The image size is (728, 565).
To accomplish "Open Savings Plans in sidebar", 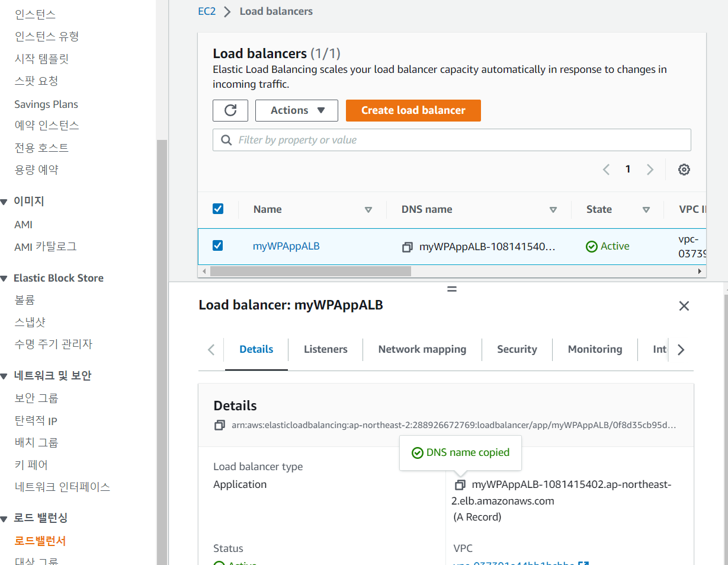I will (46, 104).
